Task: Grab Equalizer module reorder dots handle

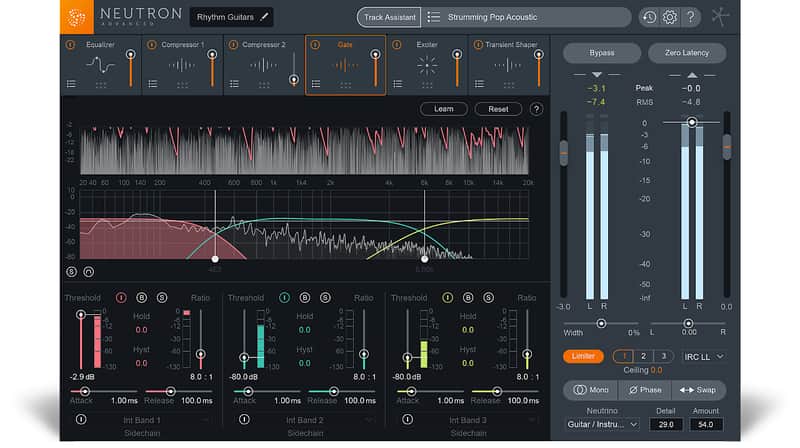Action: 101,85
